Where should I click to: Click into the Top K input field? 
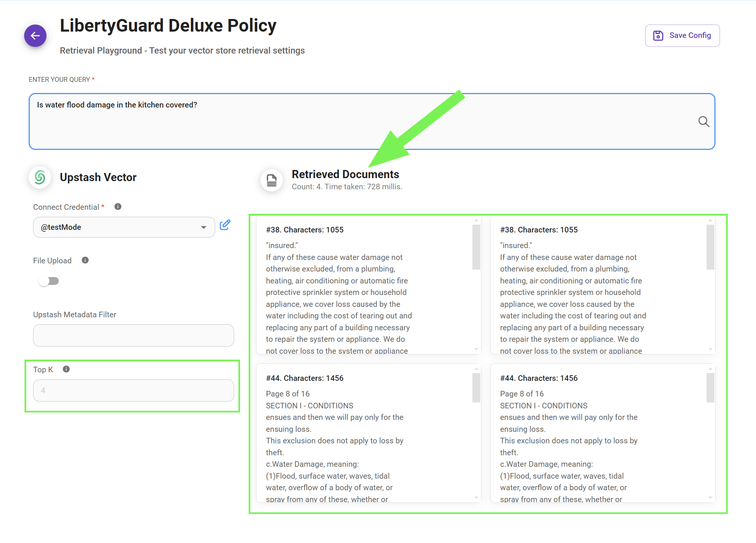click(x=133, y=391)
